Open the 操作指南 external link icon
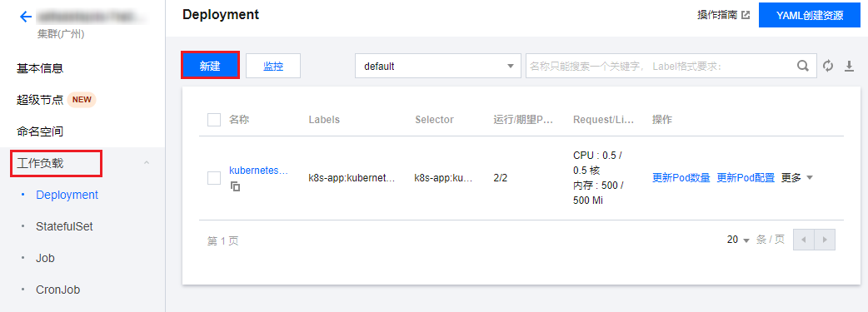Screen dimensions: 868x312 coord(746,16)
